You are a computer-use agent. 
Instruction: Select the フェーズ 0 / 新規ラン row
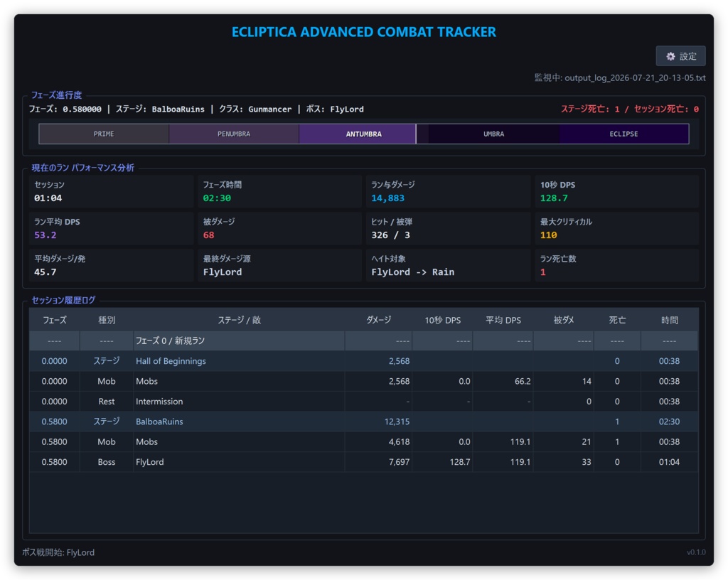tap(363, 341)
